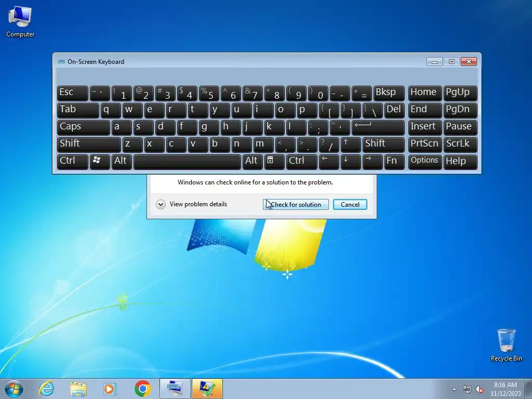Open the clock showing 8:16 AM
Viewport: 532px width, 399px height.
pyautogui.click(x=506, y=389)
